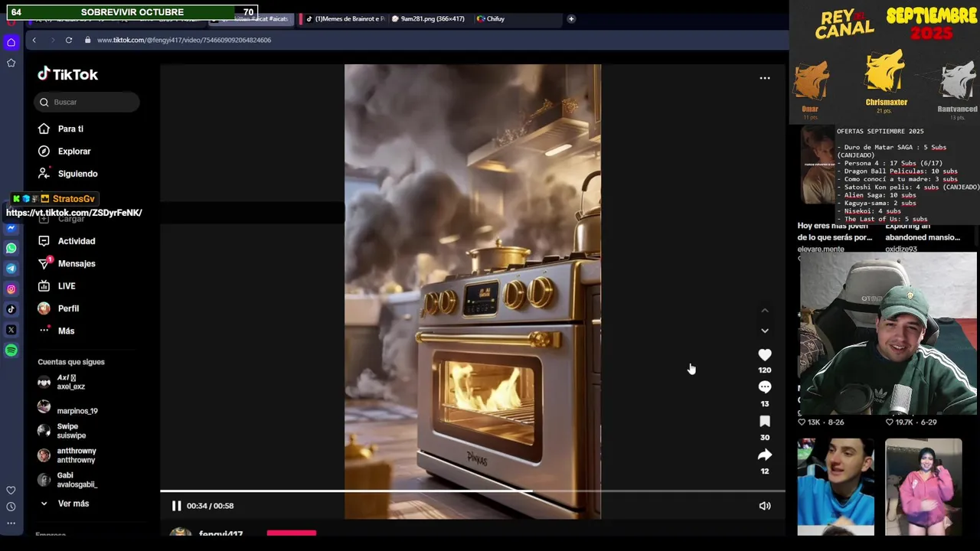Open the sidebar heart pinboards icon

(x=11, y=490)
